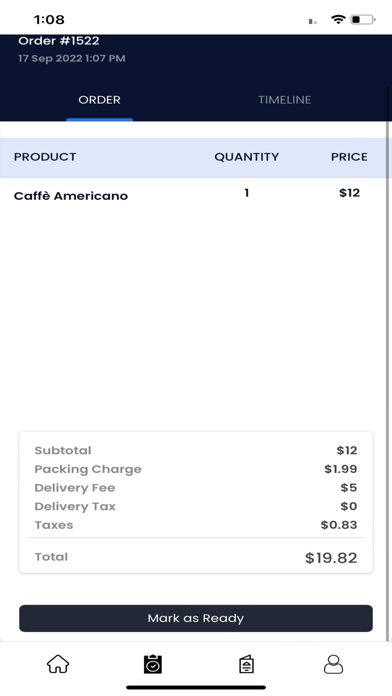Click the PRICE column header

click(x=349, y=157)
